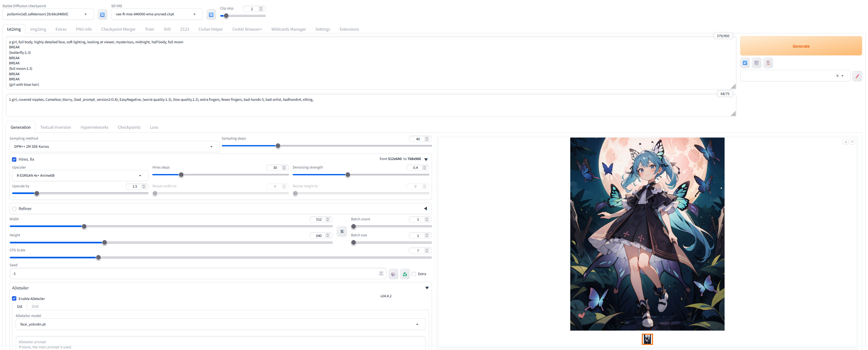Adjust the Height value spinner
This screenshot has width=868, height=350.
(328, 236)
